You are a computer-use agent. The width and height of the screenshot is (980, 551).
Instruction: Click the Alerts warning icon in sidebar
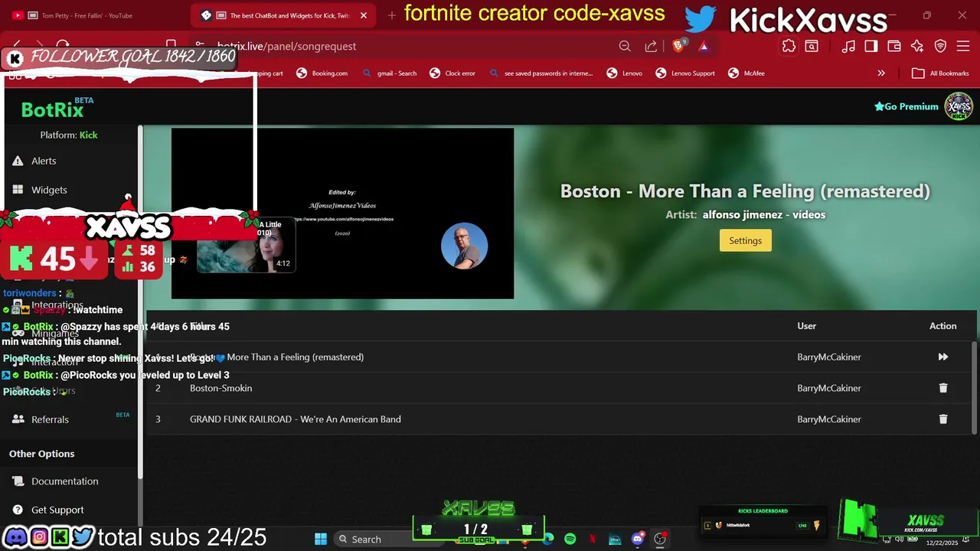[18, 161]
